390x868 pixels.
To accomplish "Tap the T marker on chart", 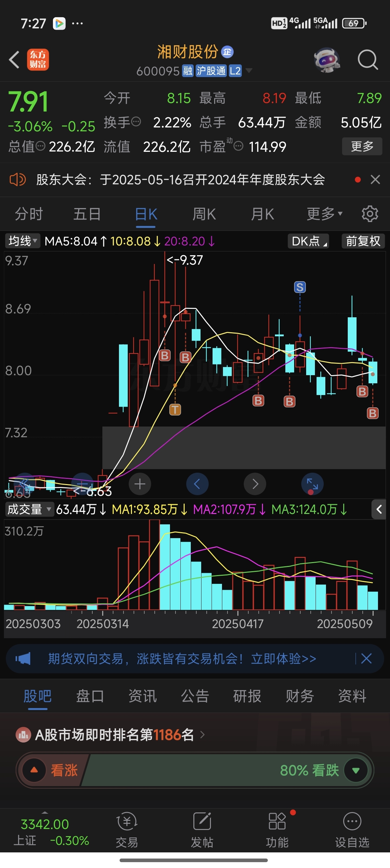I will pos(175,410).
